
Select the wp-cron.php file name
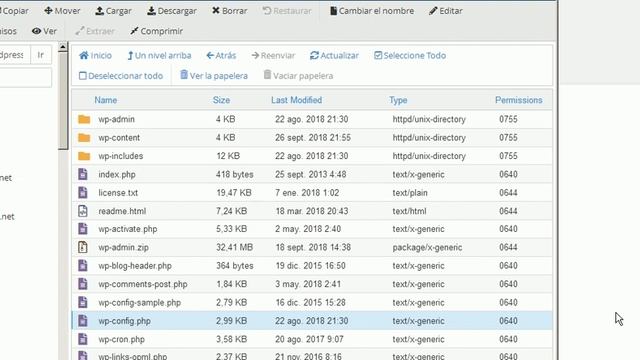tap(121, 339)
